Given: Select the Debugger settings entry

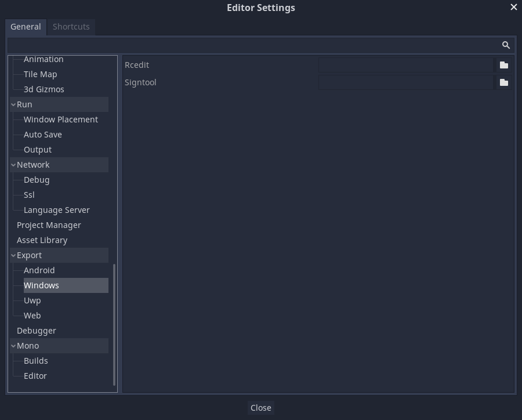Looking at the screenshot, I should point(36,331).
